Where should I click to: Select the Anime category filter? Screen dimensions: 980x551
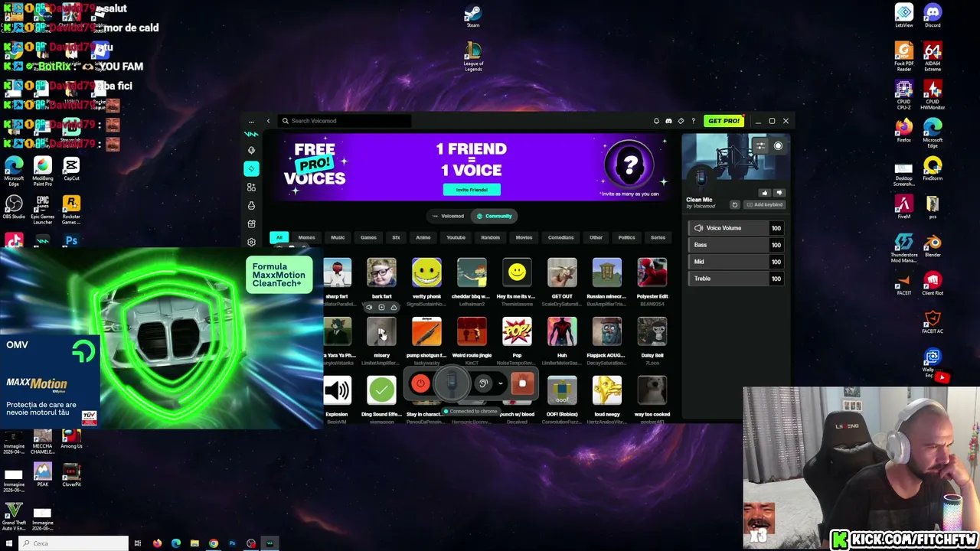423,237
